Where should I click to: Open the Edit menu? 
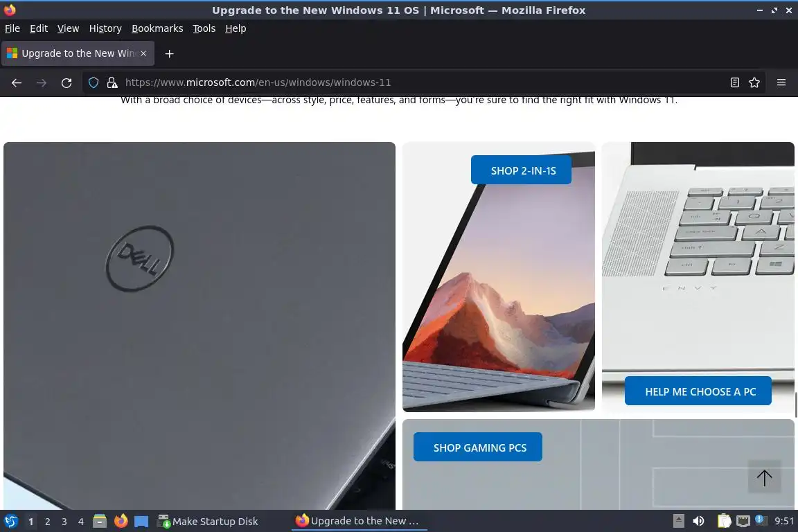point(39,28)
